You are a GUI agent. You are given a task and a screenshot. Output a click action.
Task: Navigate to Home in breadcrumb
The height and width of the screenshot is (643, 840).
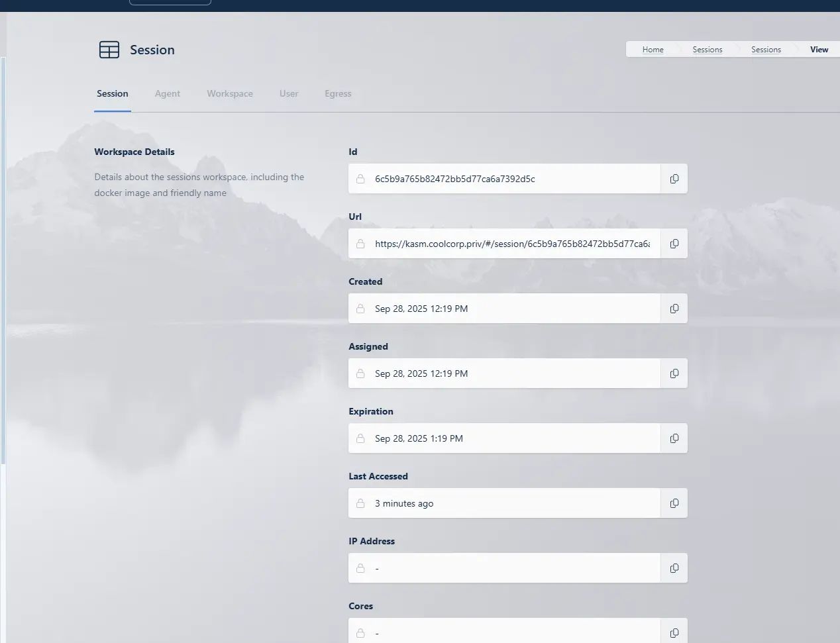tap(653, 50)
